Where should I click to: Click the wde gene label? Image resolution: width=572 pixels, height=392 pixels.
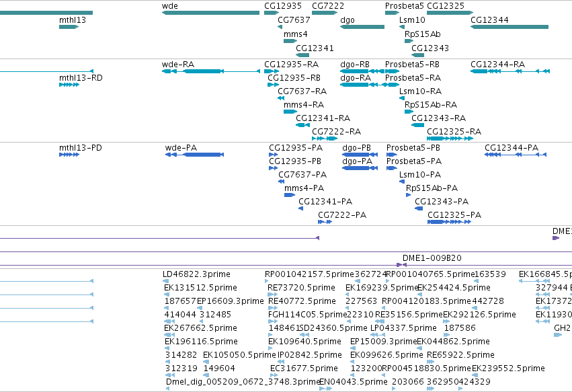(170, 6)
